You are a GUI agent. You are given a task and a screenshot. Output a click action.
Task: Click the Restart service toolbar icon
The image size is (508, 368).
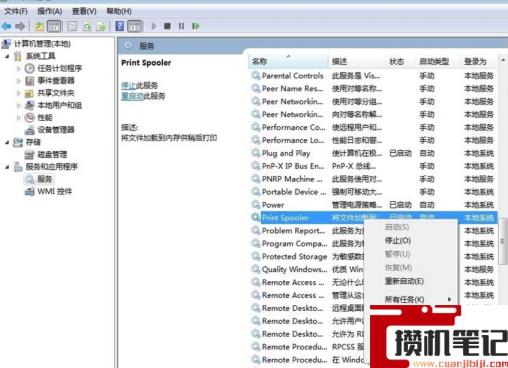pos(196,26)
